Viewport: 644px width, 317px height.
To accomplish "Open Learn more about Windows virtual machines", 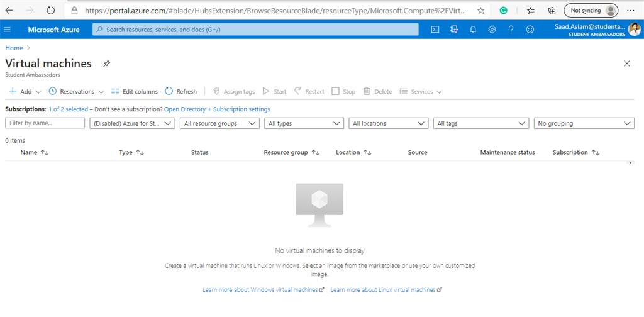I will (x=264, y=289).
